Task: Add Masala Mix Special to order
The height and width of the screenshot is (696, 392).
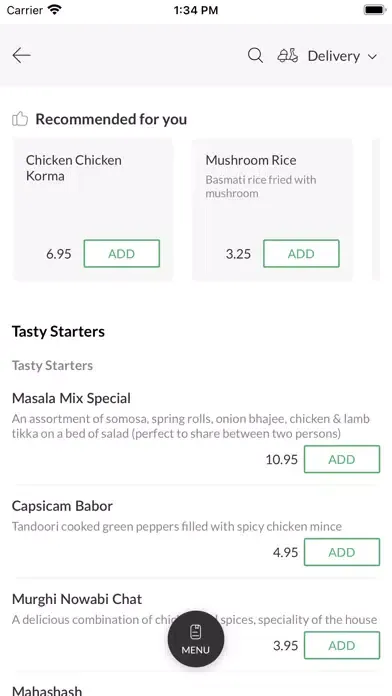Action: point(342,459)
